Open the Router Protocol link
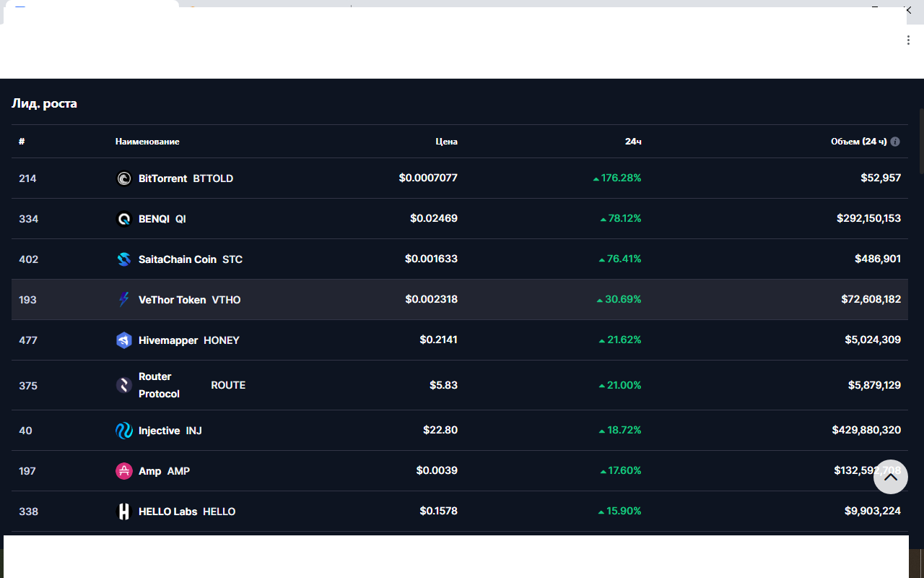924x578 pixels. coord(159,385)
